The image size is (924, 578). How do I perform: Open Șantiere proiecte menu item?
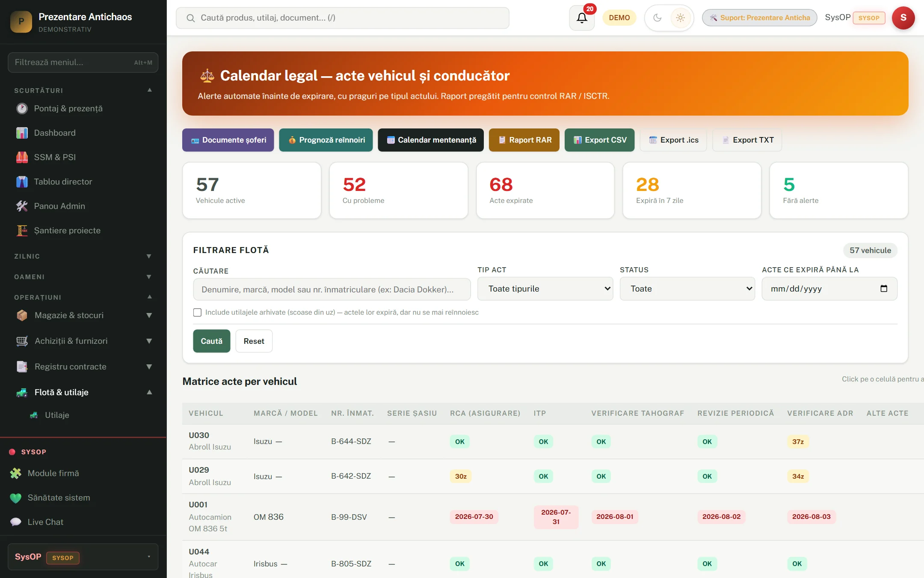pos(83,231)
